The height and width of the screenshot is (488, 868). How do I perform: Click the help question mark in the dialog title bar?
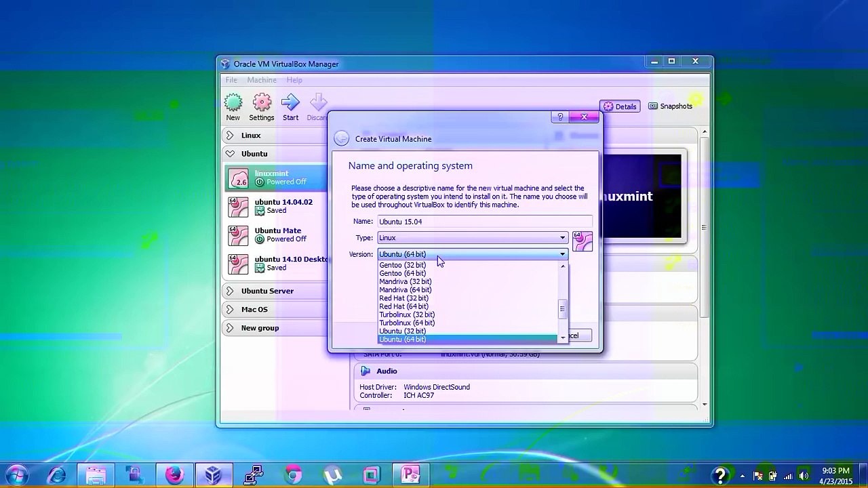(560, 117)
